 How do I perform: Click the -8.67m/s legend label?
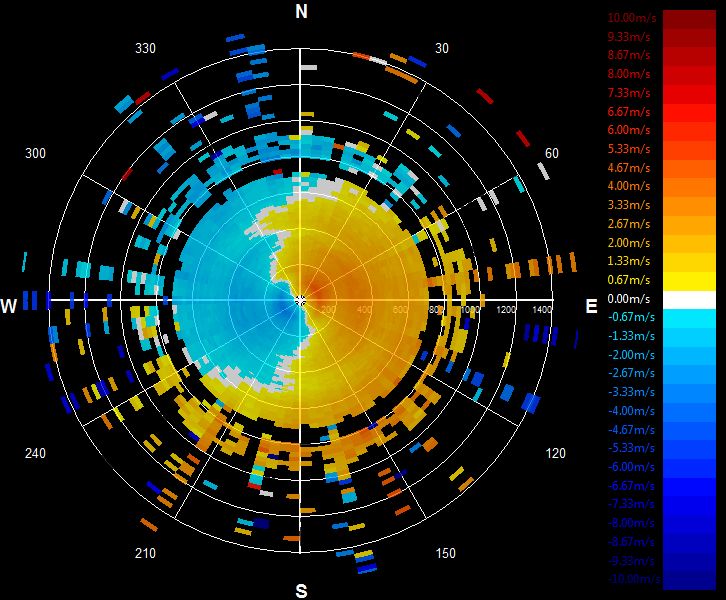(632, 542)
